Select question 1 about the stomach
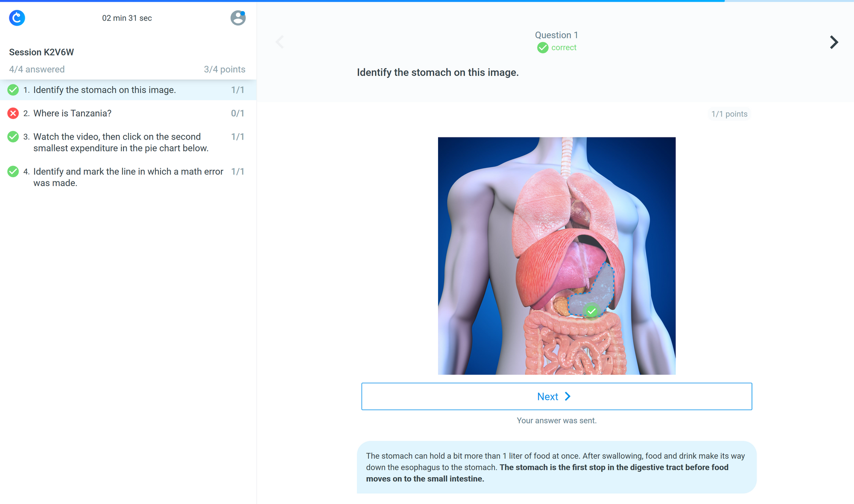This screenshot has width=854, height=504. (105, 90)
